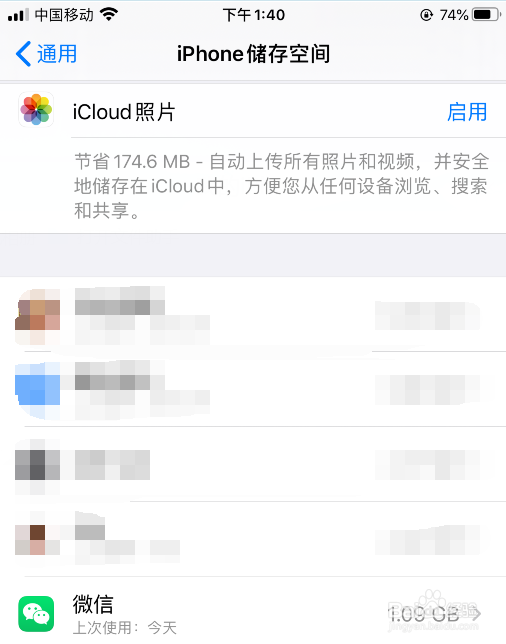The height and width of the screenshot is (644, 506).
Task: Tap the iPhone 储存空间 page title
Action: pos(253,54)
